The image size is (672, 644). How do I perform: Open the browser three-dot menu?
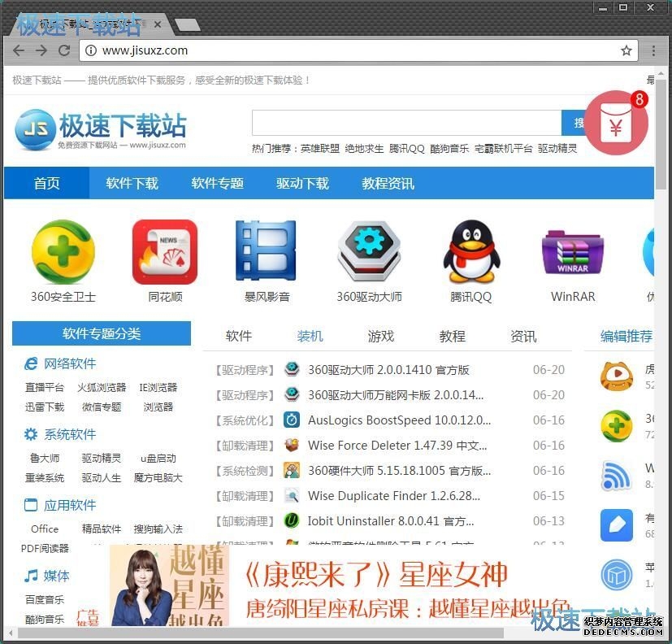click(653, 50)
